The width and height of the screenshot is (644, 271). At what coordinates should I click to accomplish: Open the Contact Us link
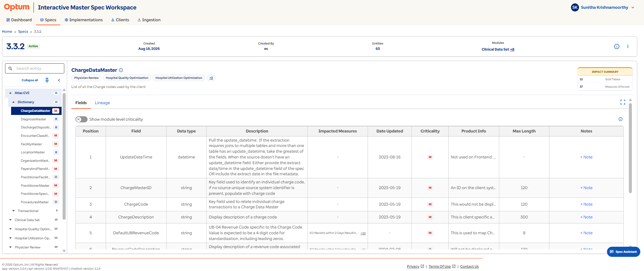coord(469,267)
